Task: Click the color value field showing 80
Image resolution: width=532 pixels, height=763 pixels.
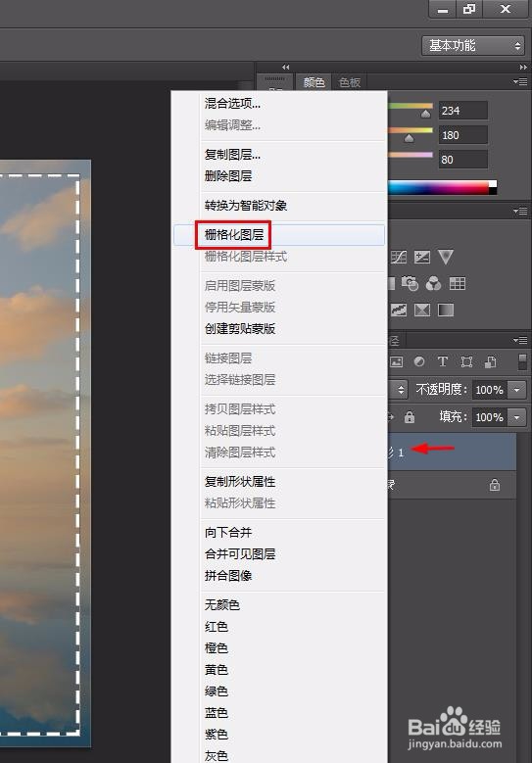Action: click(462, 160)
